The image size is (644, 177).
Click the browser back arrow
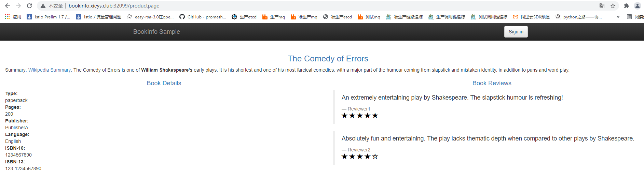(x=8, y=6)
